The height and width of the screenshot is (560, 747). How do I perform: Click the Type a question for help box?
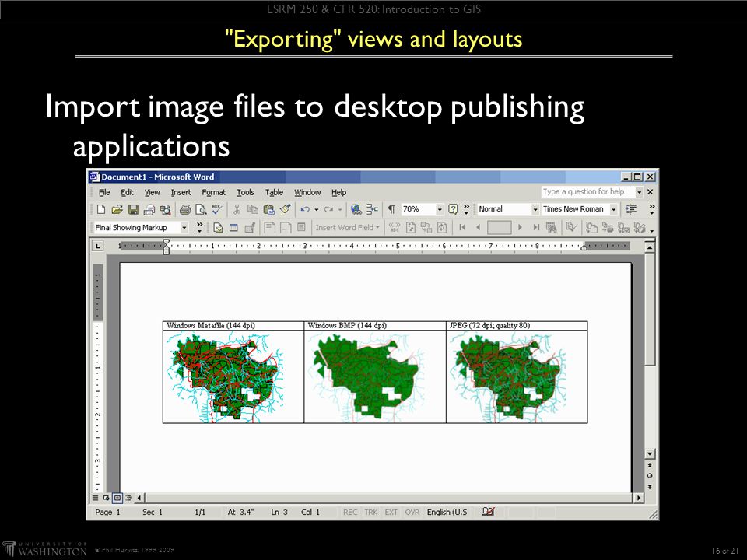tap(588, 192)
